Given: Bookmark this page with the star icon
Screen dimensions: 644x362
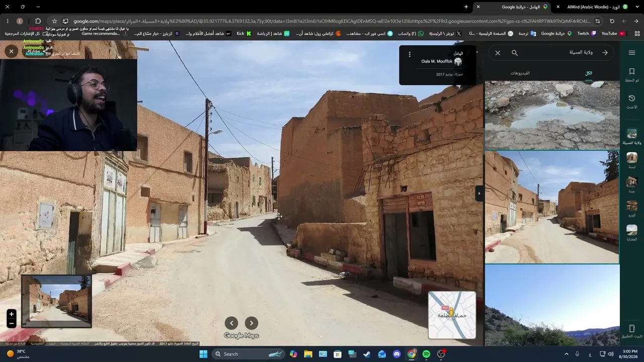Looking at the screenshot, I should 54,21.
